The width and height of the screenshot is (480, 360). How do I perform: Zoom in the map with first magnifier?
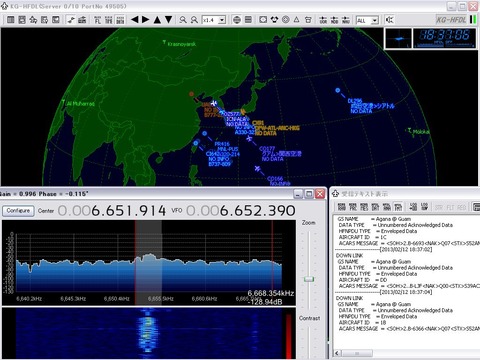point(183,20)
